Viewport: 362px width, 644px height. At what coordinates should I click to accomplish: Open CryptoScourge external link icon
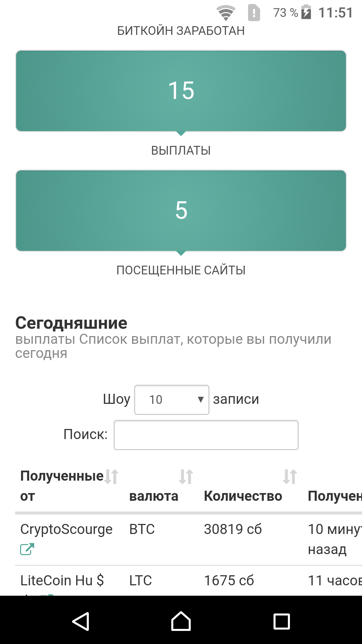(x=27, y=549)
